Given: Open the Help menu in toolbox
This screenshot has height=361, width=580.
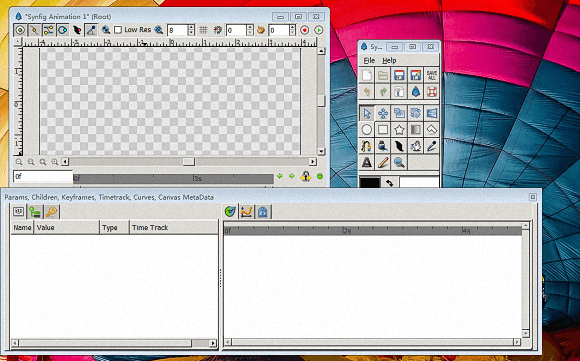Looking at the screenshot, I should (x=389, y=60).
